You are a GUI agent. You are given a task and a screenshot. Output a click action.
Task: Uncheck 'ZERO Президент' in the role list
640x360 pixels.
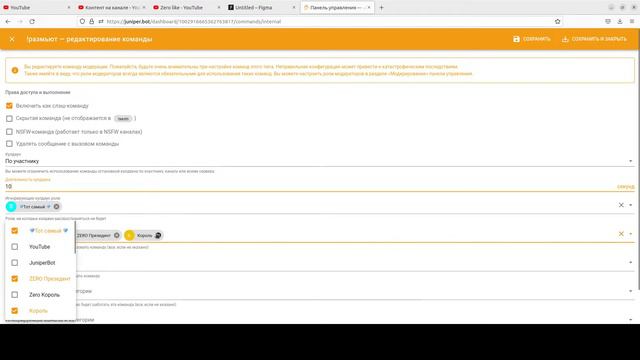click(15, 278)
